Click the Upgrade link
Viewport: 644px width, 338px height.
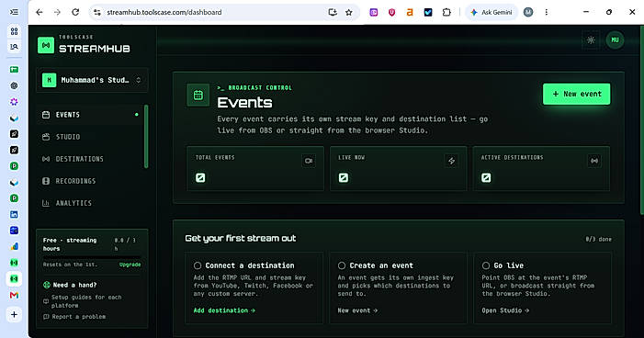tap(130, 265)
